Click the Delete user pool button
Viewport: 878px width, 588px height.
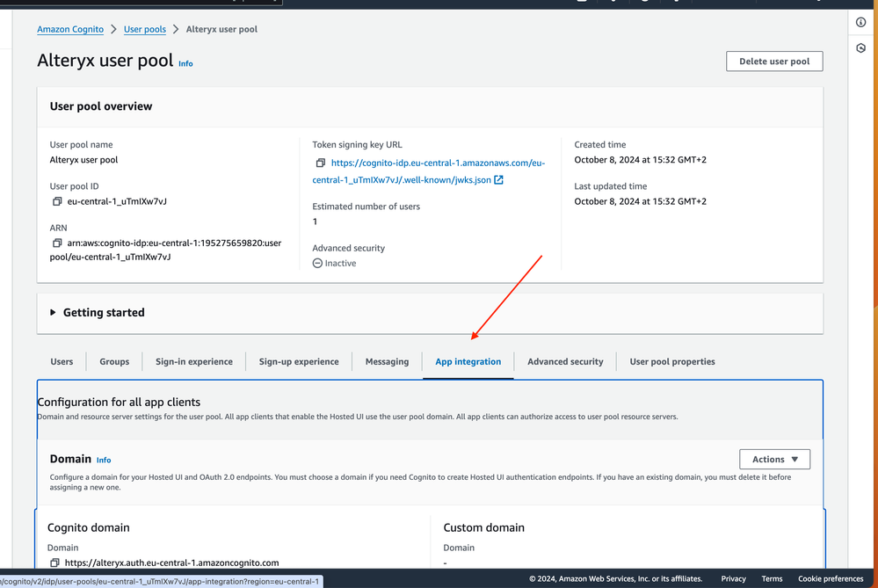774,62
